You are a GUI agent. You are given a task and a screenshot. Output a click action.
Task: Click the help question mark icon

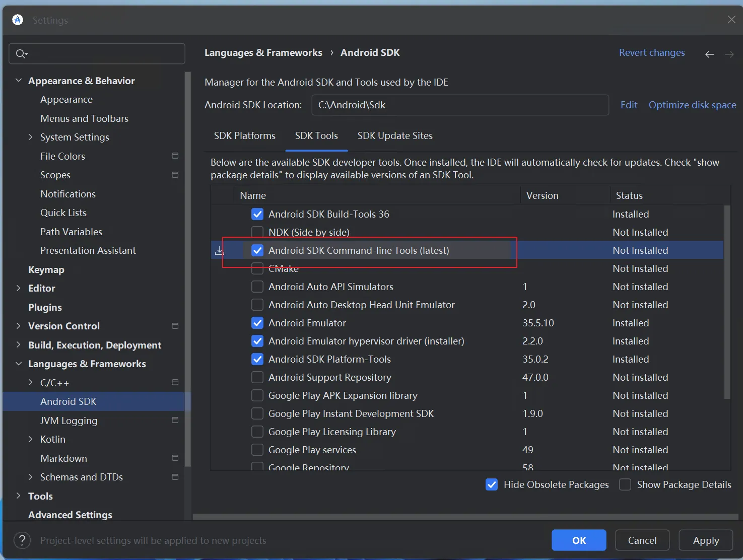click(22, 540)
